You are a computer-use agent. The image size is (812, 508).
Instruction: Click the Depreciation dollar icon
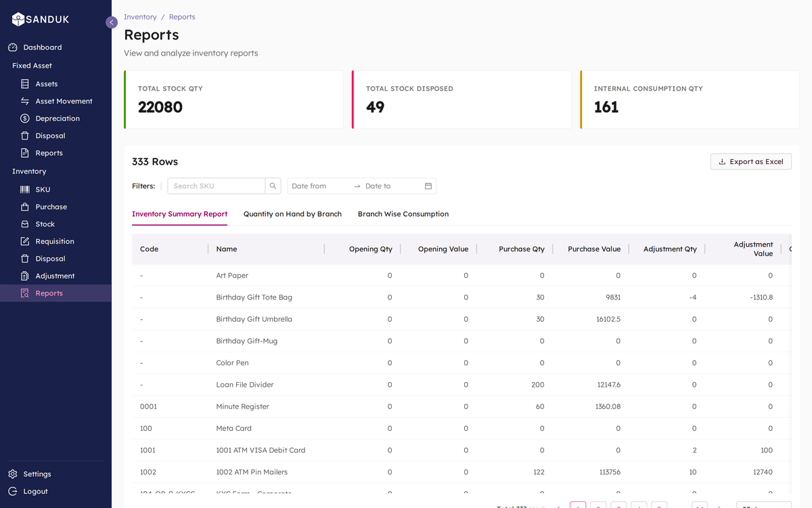(25, 119)
